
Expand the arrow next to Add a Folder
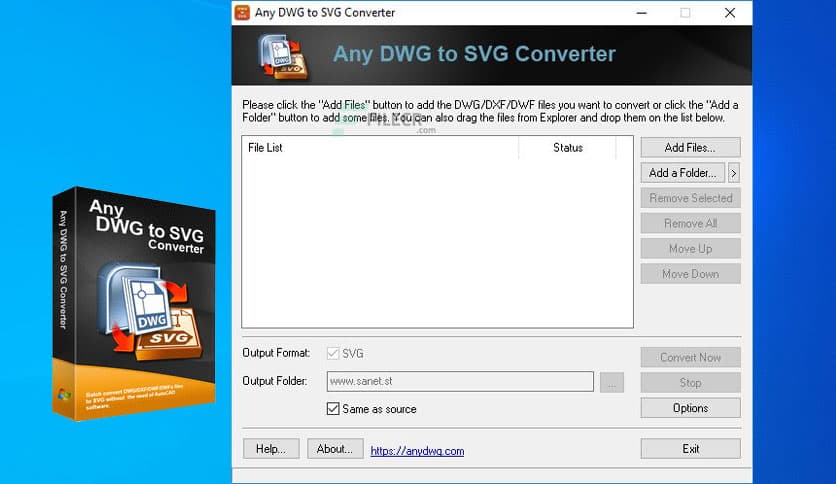tap(734, 173)
